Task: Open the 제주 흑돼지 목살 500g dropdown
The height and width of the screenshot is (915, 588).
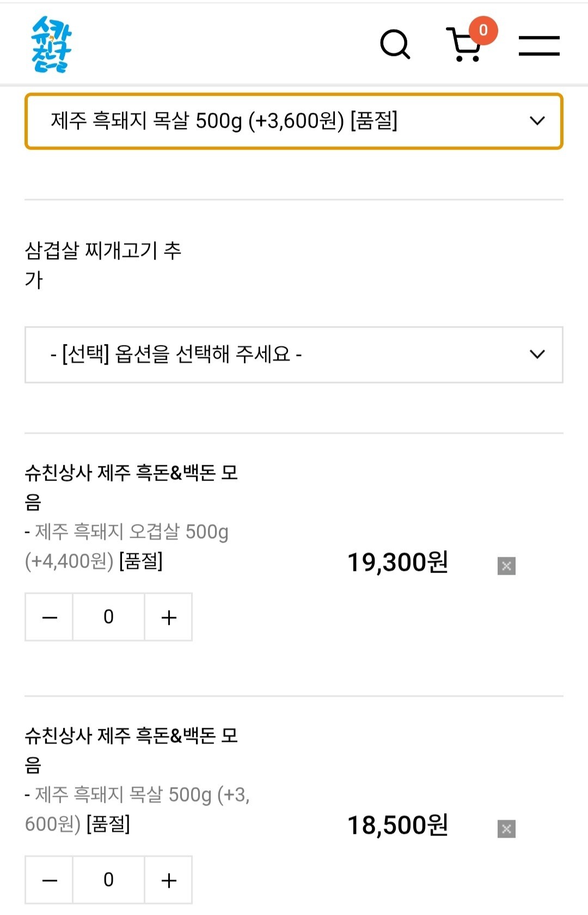Action: (294, 121)
